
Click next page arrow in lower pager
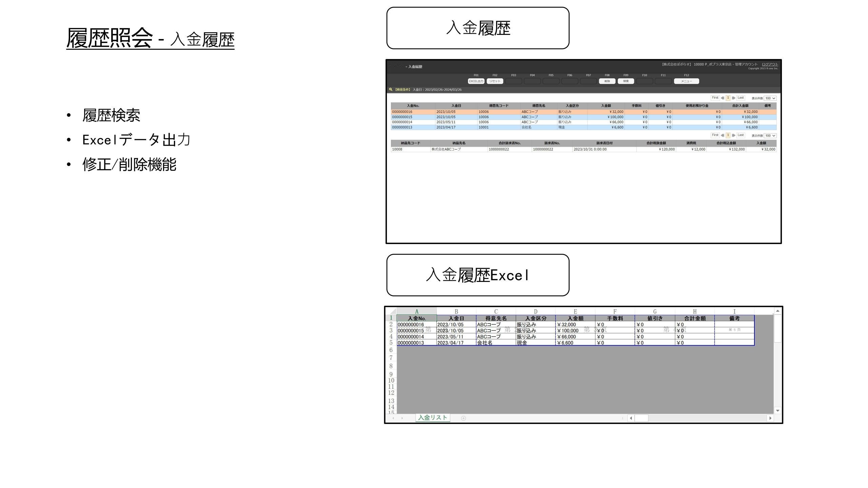click(x=734, y=135)
